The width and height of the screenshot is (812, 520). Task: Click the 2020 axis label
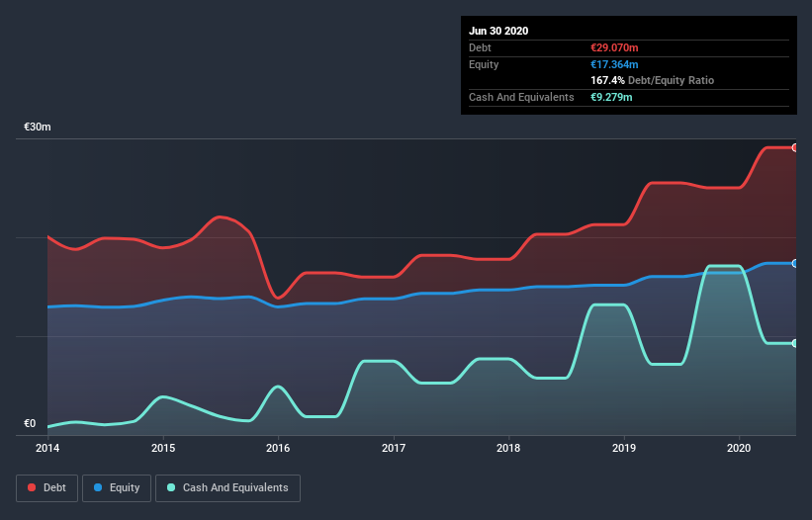(739, 448)
